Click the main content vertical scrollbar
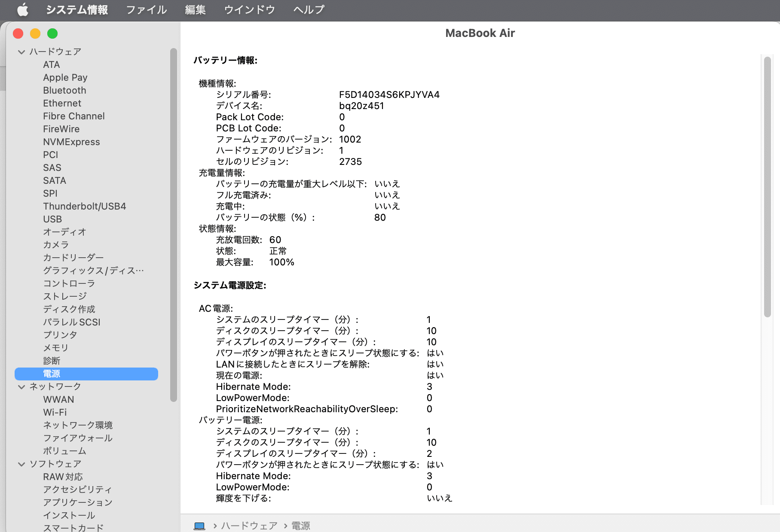 (x=768, y=187)
